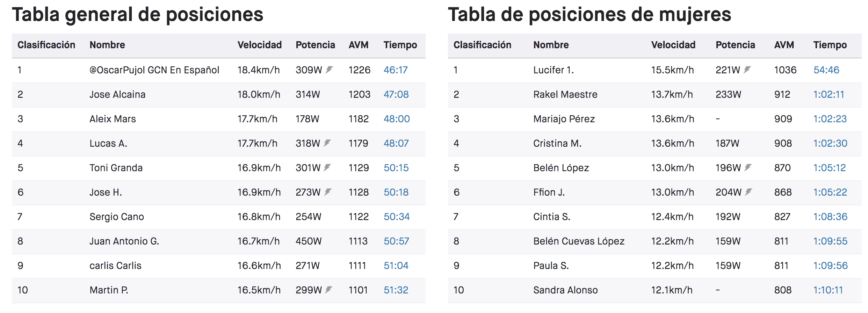Click power meter icon next to 301W
The width and height of the screenshot is (868, 313).
coord(327,167)
